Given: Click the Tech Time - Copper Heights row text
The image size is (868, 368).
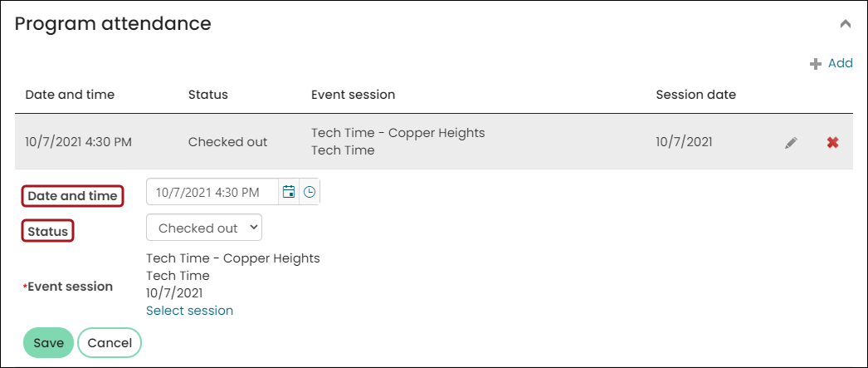Looking at the screenshot, I should (398, 133).
